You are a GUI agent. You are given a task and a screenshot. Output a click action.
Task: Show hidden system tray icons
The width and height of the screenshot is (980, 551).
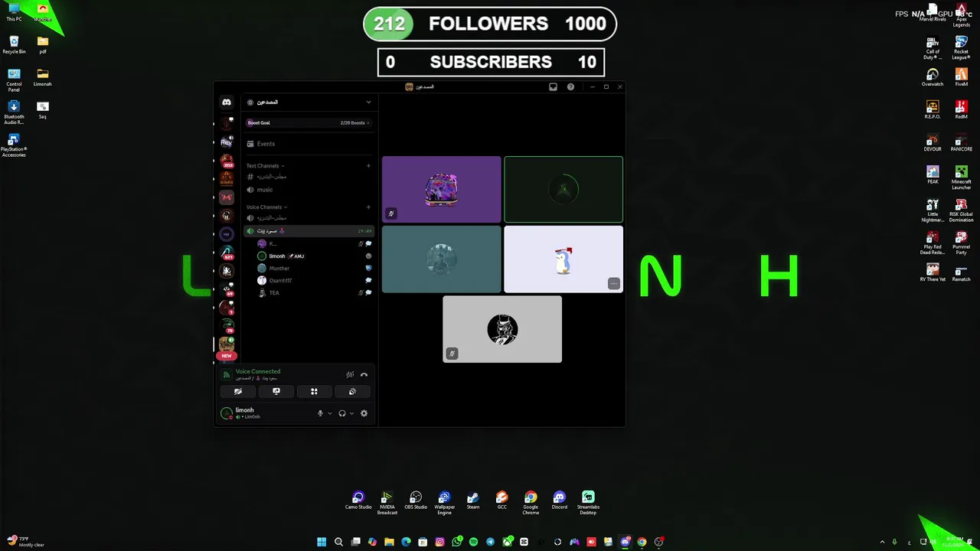point(882,542)
